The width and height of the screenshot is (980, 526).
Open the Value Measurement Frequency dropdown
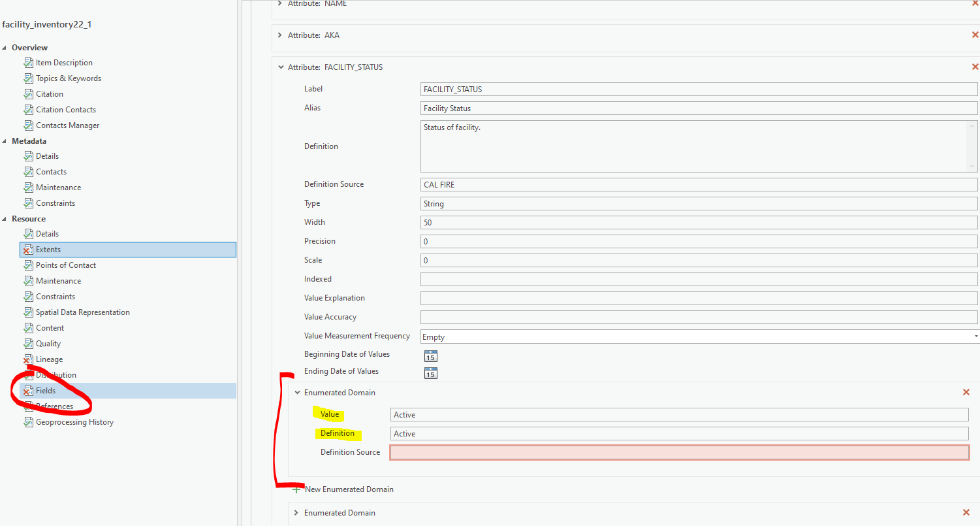973,336
